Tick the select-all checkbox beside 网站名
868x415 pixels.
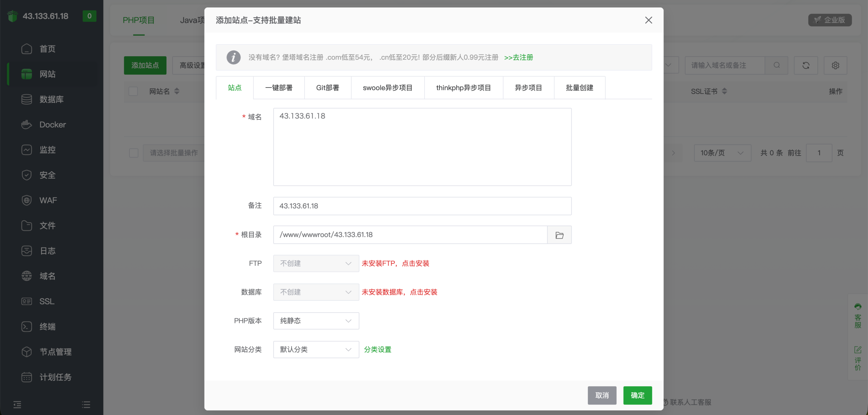point(133,91)
